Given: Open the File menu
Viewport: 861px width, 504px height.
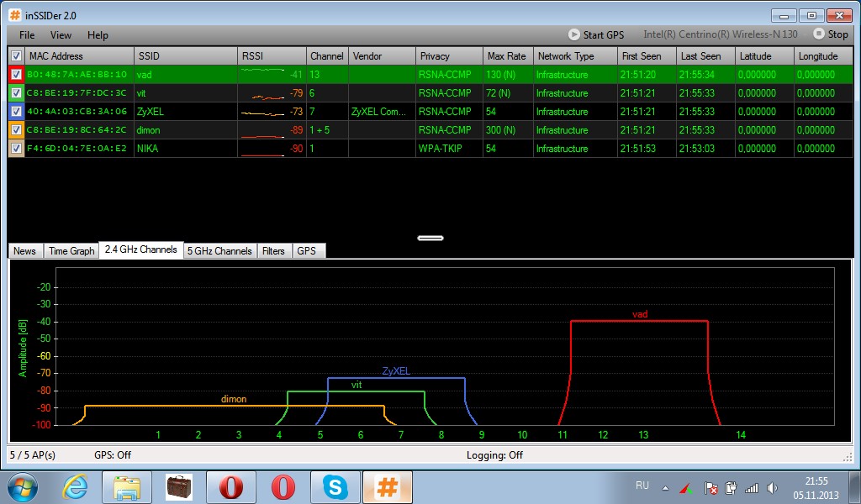Looking at the screenshot, I should [27, 35].
